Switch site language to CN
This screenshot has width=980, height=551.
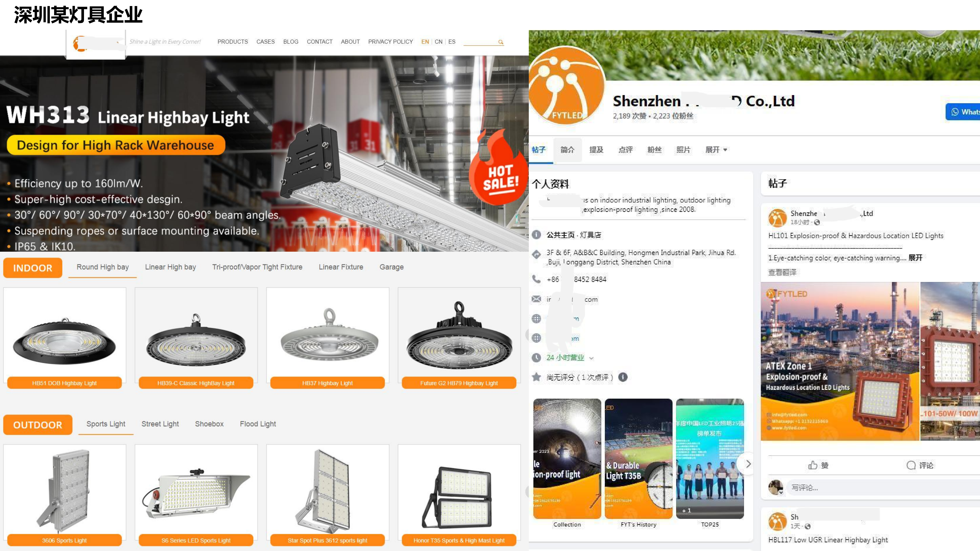439,42
